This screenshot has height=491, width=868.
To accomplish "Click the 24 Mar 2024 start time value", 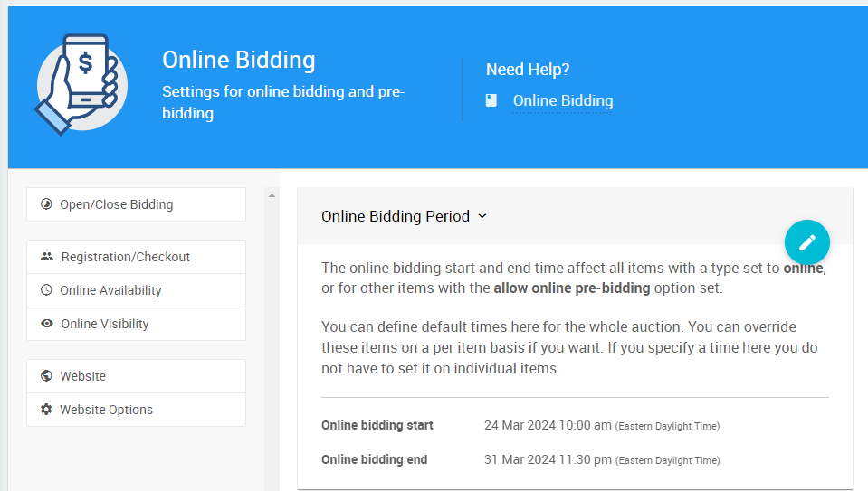I will point(548,425).
